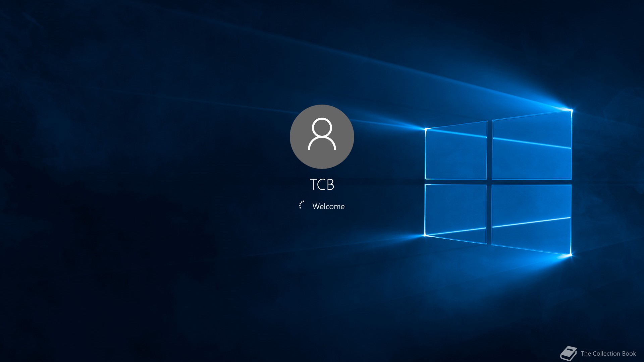Select the TCB account name
The height and width of the screenshot is (362, 644).
pyautogui.click(x=322, y=184)
